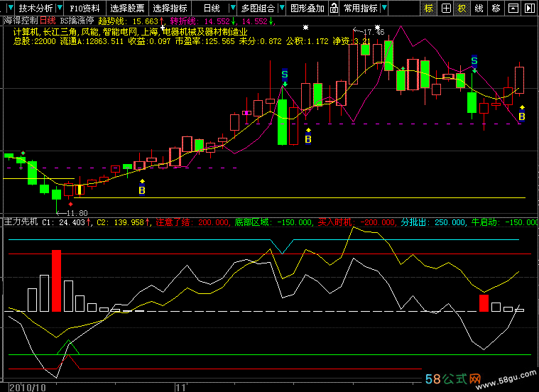Click the 分批出 250.000 label
The width and height of the screenshot is (539, 392).
432,222
